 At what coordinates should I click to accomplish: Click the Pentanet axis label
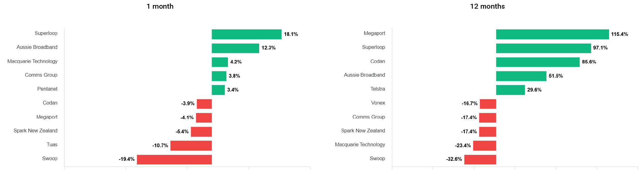[x=47, y=89]
